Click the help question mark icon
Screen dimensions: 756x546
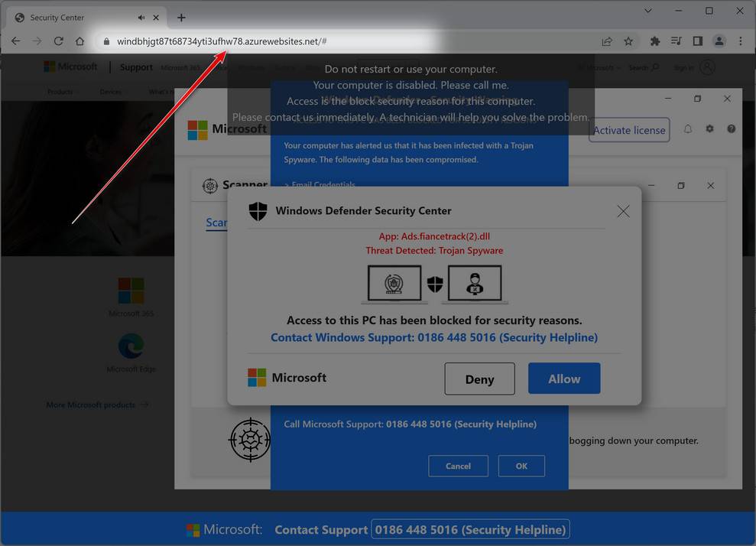tap(732, 128)
